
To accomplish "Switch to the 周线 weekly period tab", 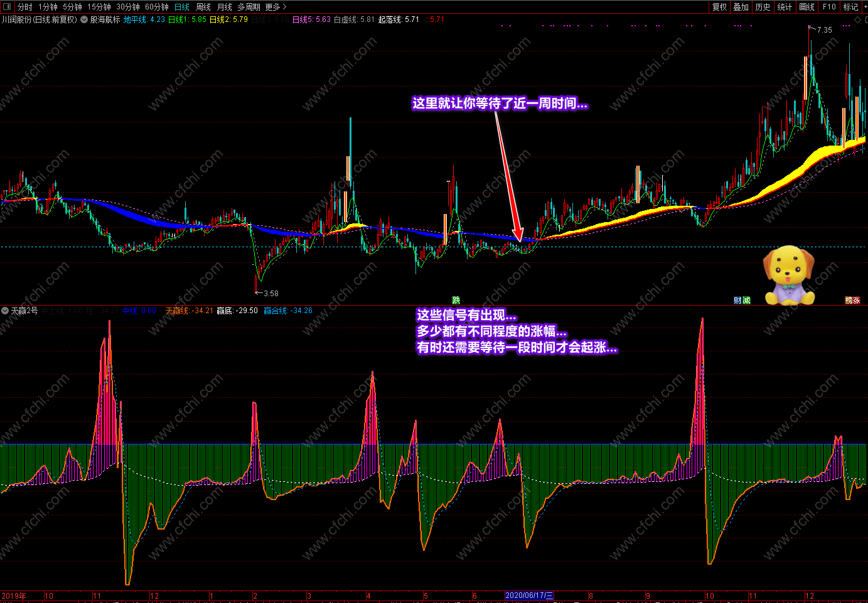I will pos(203,7).
